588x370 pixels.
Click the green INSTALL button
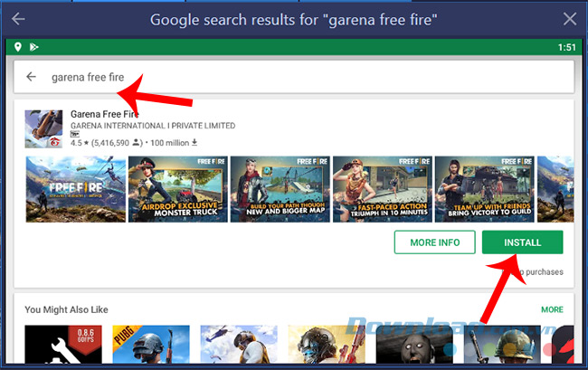pos(522,242)
